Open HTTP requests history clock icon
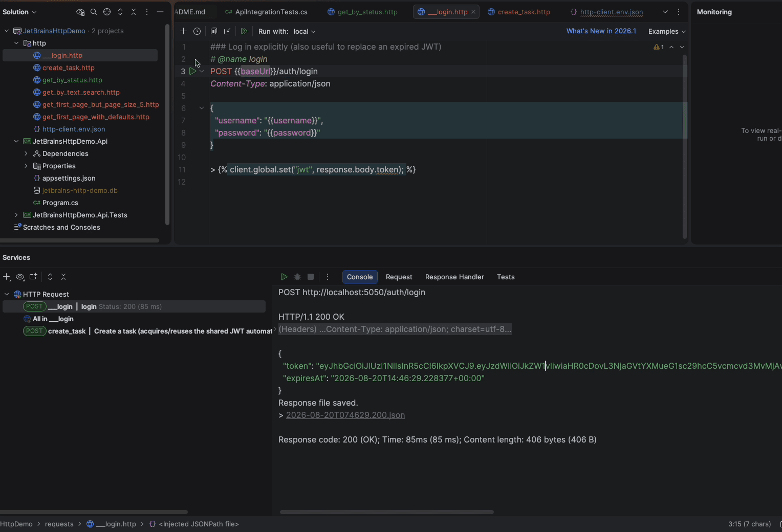 pyautogui.click(x=197, y=31)
